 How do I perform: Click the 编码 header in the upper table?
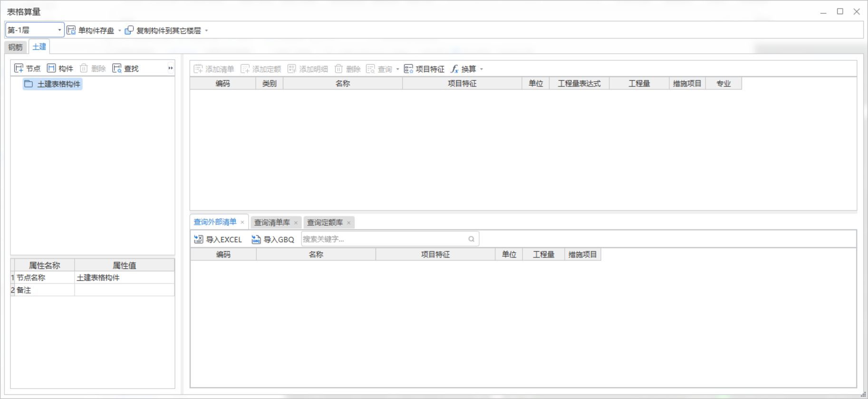(223, 84)
